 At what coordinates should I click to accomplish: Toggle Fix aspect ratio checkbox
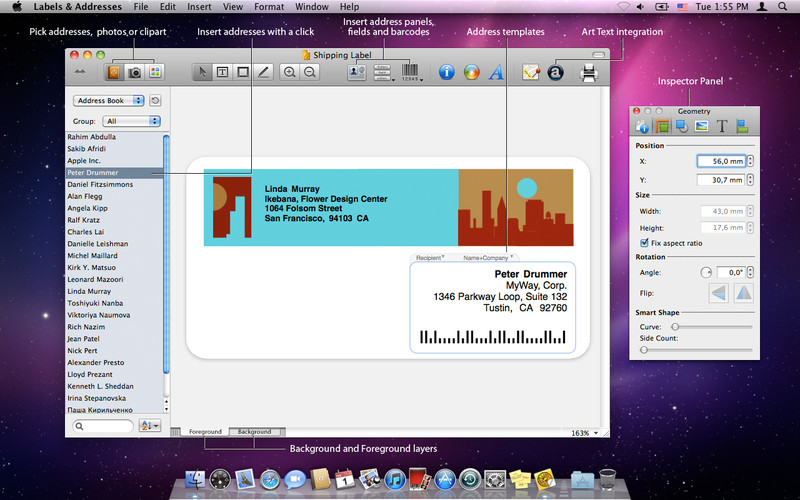coord(644,243)
